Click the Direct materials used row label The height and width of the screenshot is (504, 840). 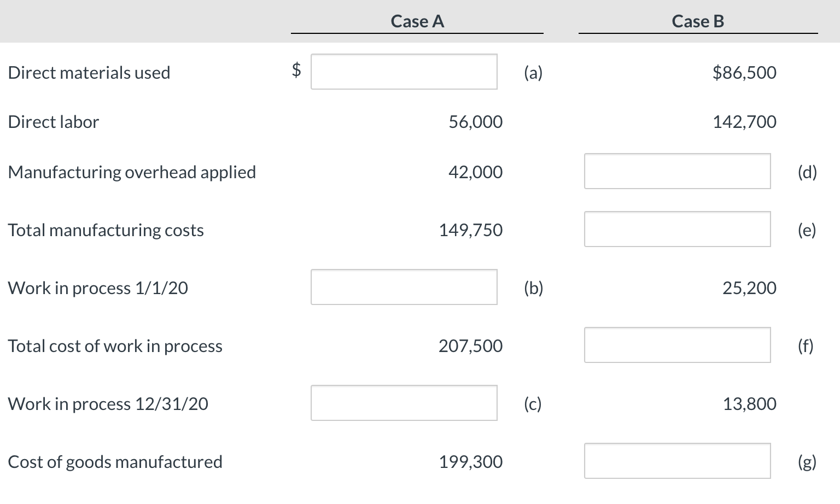tap(89, 72)
